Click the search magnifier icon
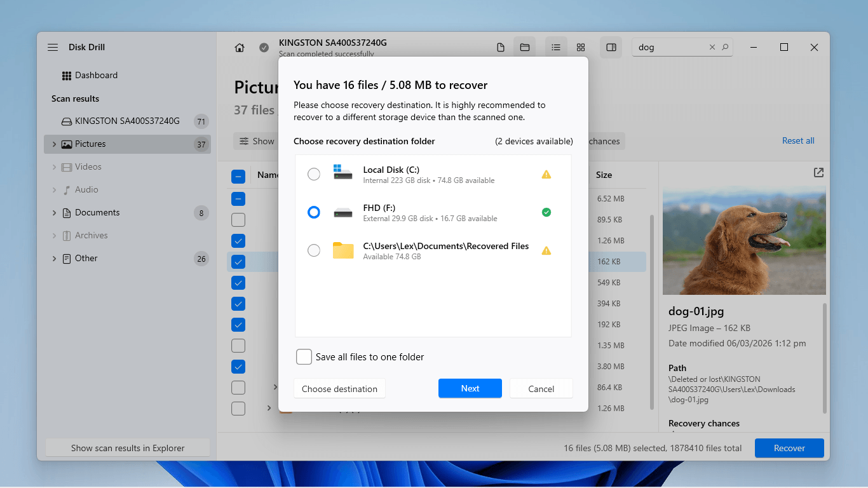The width and height of the screenshot is (868, 488). (x=725, y=48)
